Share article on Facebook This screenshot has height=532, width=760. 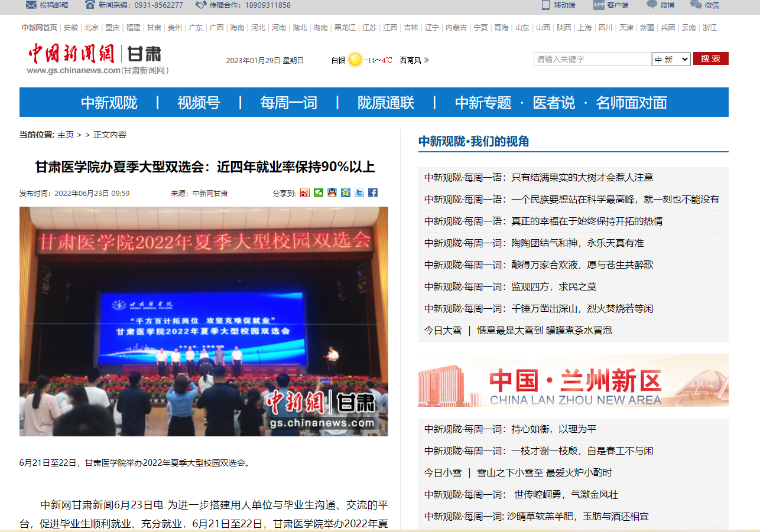pos(373,192)
